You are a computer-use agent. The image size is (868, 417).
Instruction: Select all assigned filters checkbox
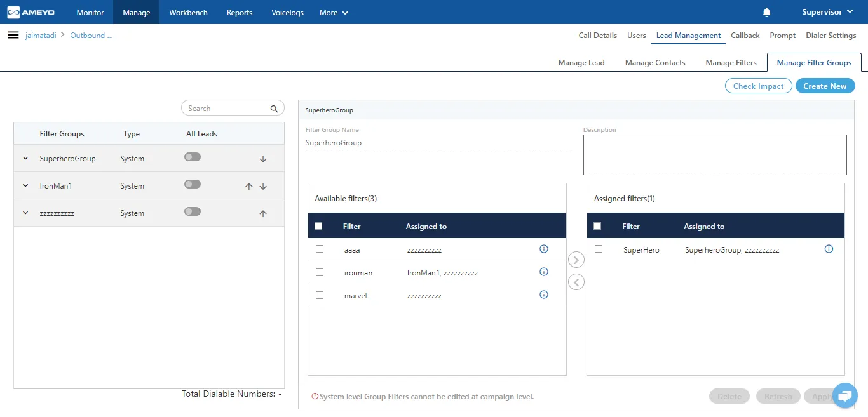point(597,226)
